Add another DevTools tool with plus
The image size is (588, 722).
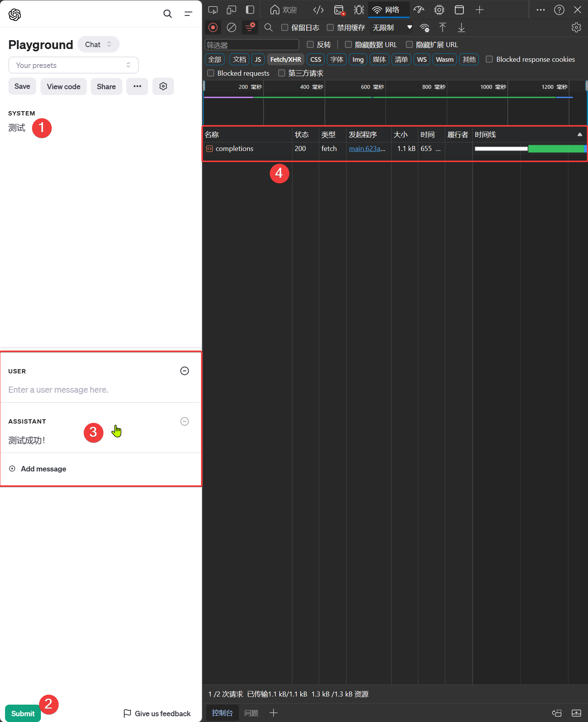click(480, 10)
